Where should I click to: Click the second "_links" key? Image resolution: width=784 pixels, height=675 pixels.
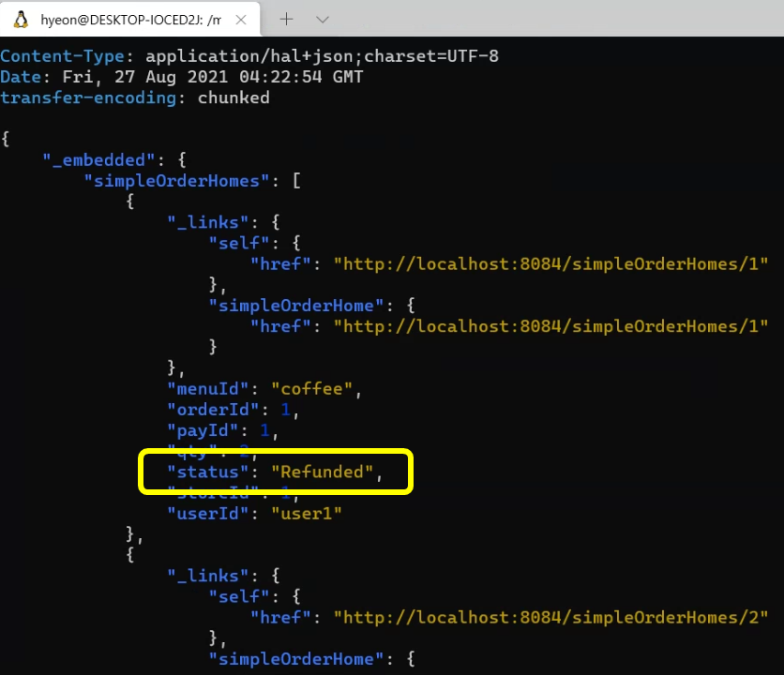click(208, 576)
